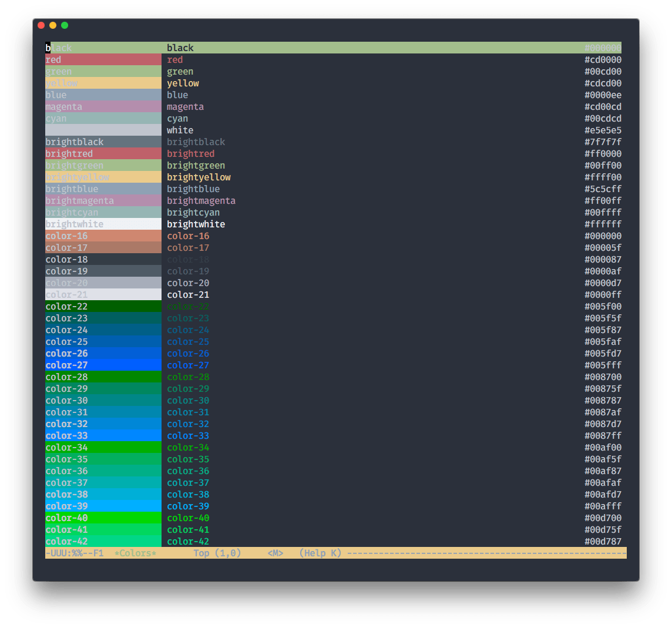
Task: Select the brightmagenta color swatch
Action: click(103, 200)
